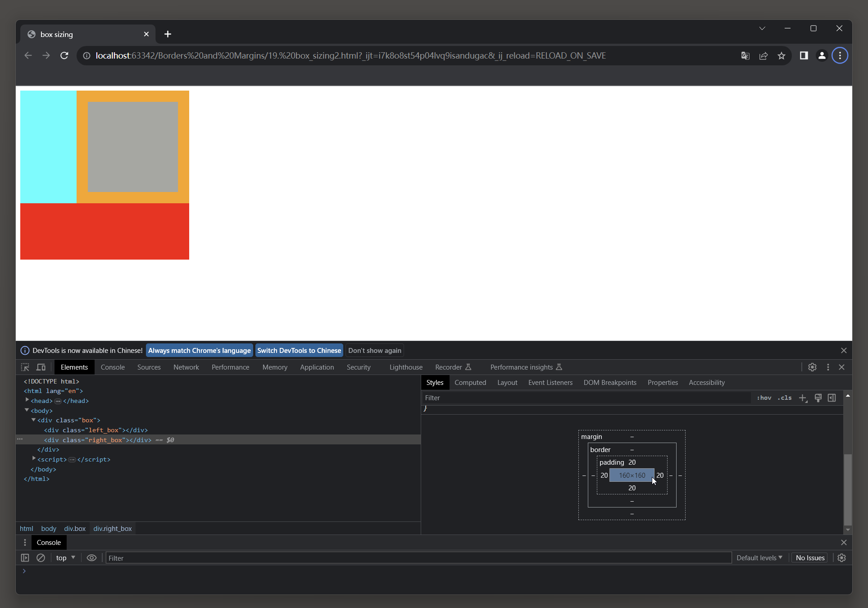Switch to the Console panel tab
868x608 pixels.
pyautogui.click(x=112, y=367)
